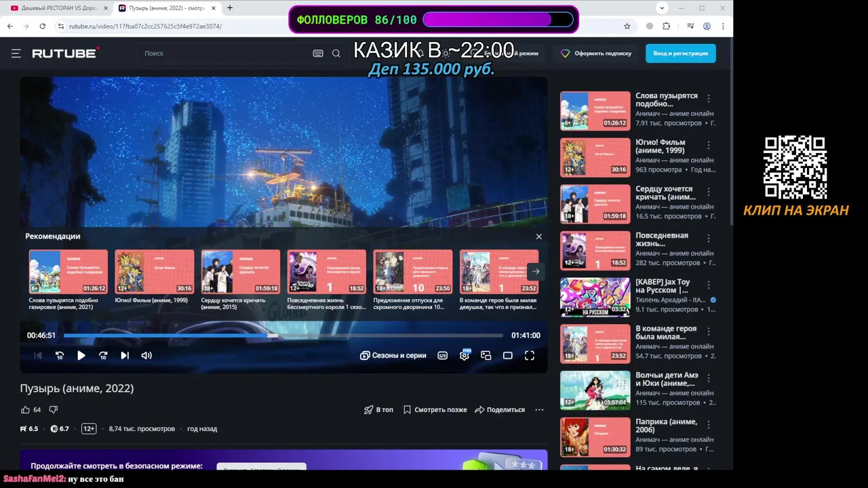Open more actions menu under the video
868x488 pixels.
[539, 409]
